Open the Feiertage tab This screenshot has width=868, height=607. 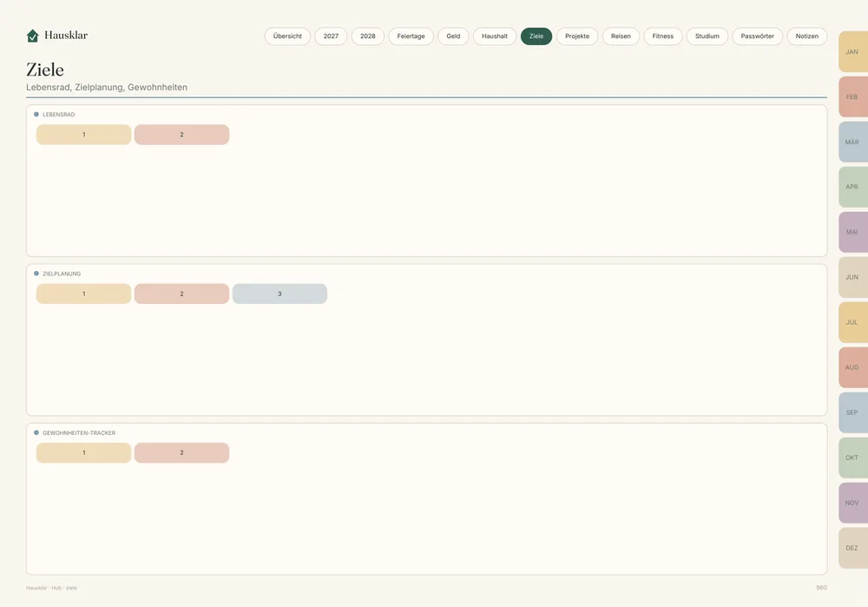411,36
